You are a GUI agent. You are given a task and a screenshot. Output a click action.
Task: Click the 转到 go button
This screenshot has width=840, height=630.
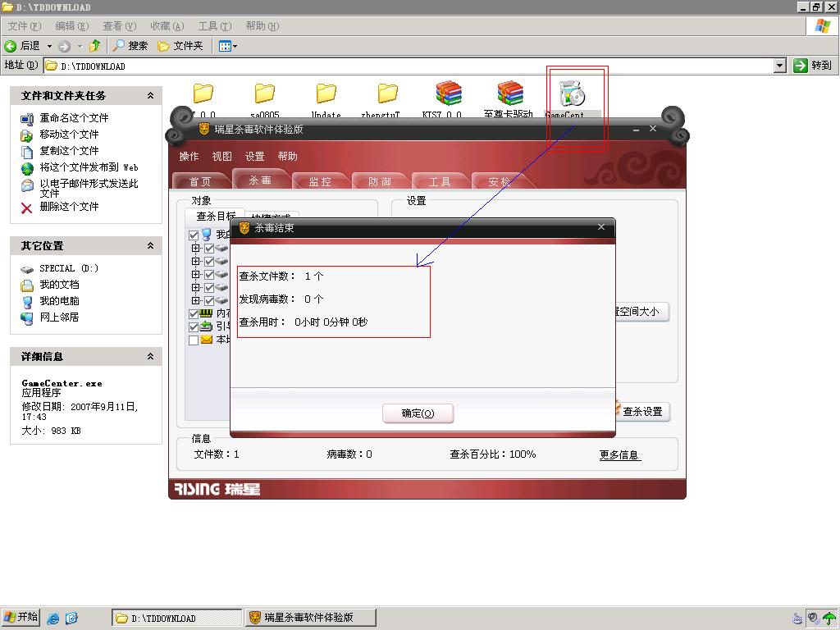[x=813, y=66]
